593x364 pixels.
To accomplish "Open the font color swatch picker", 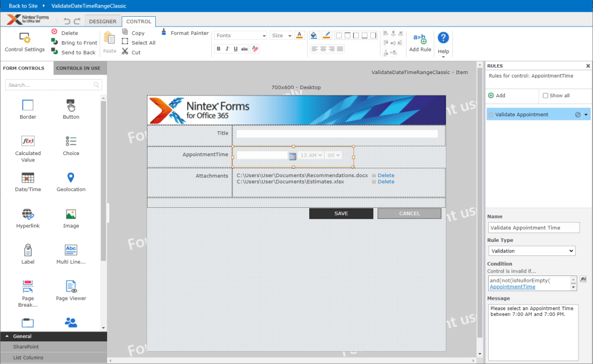I will 299,35.
